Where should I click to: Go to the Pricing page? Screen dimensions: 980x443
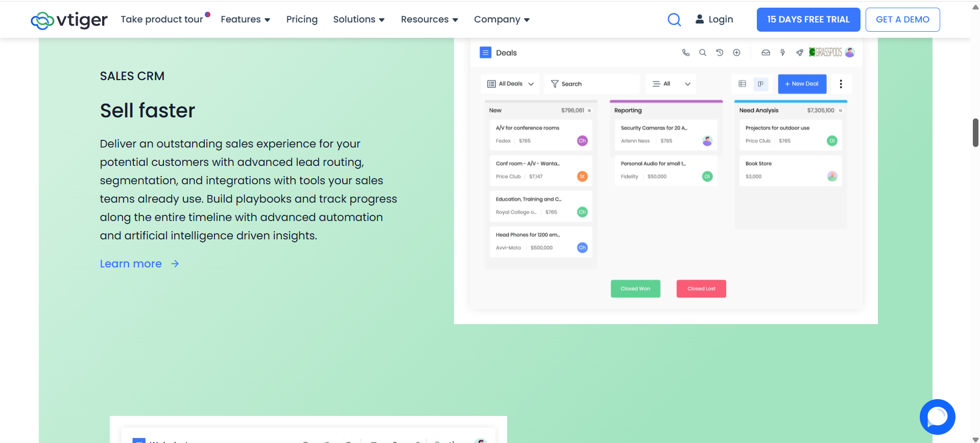coord(302,19)
